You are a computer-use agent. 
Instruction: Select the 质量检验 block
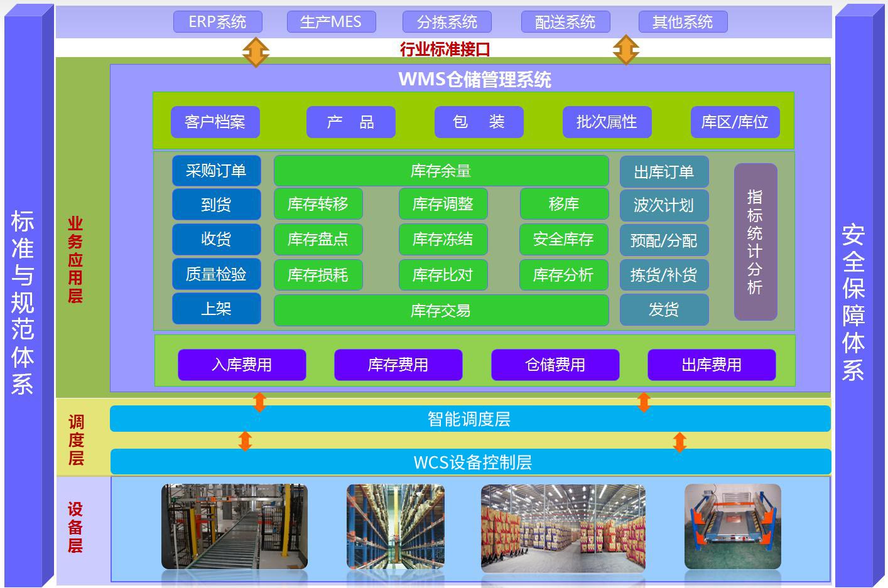coord(216,274)
